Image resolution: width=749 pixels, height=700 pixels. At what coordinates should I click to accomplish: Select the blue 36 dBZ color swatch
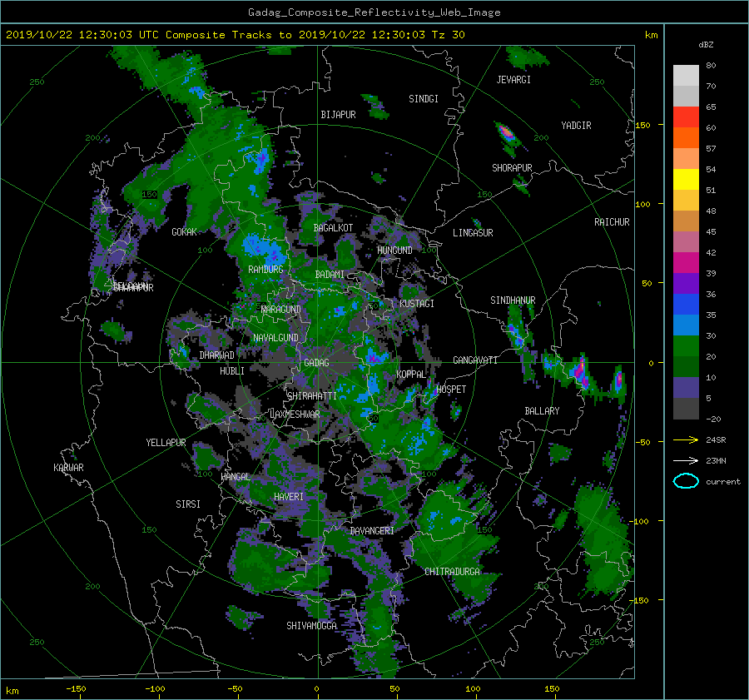pos(686,304)
